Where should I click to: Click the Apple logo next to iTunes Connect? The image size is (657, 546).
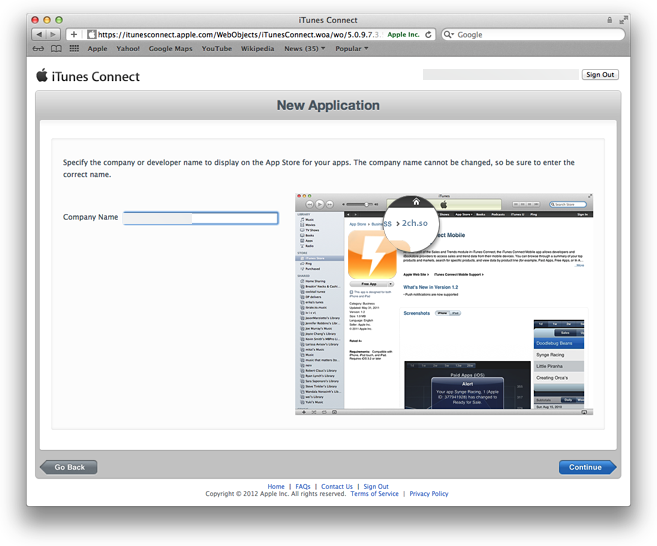tap(42, 75)
